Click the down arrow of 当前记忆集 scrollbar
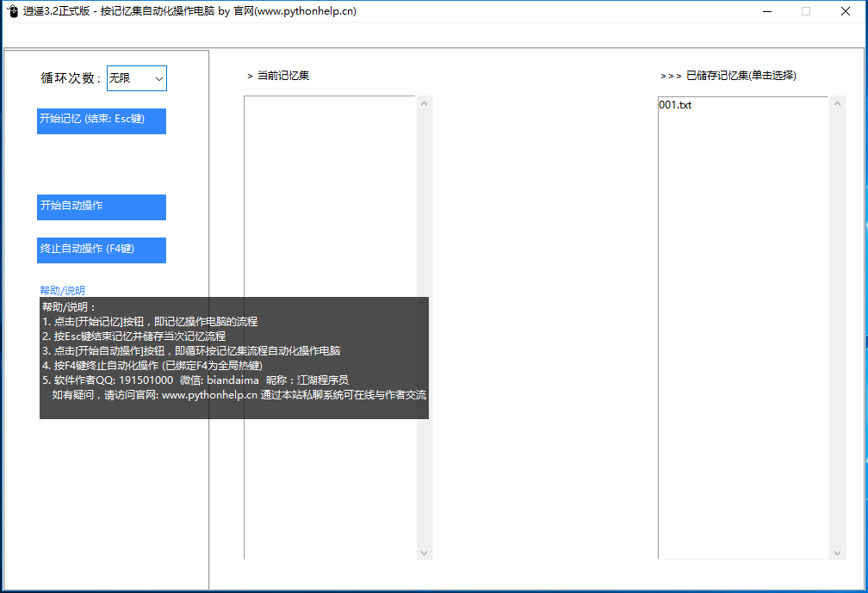Image resolution: width=868 pixels, height=593 pixels. (x=425, y=552)
